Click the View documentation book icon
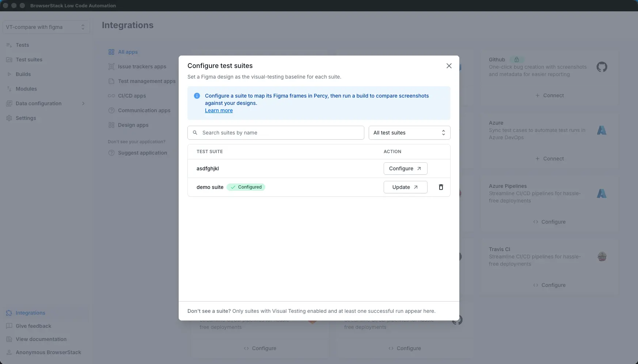The height and width of the screenshot is (364, 638). click(9, 339)
